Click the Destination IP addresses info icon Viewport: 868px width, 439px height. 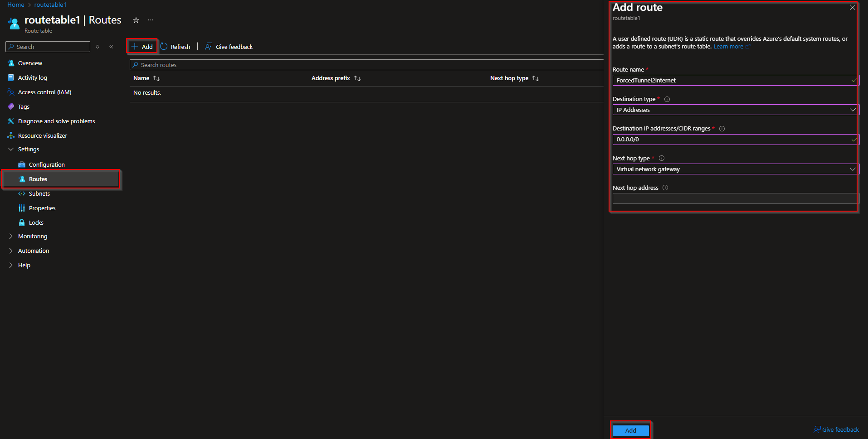722,129
